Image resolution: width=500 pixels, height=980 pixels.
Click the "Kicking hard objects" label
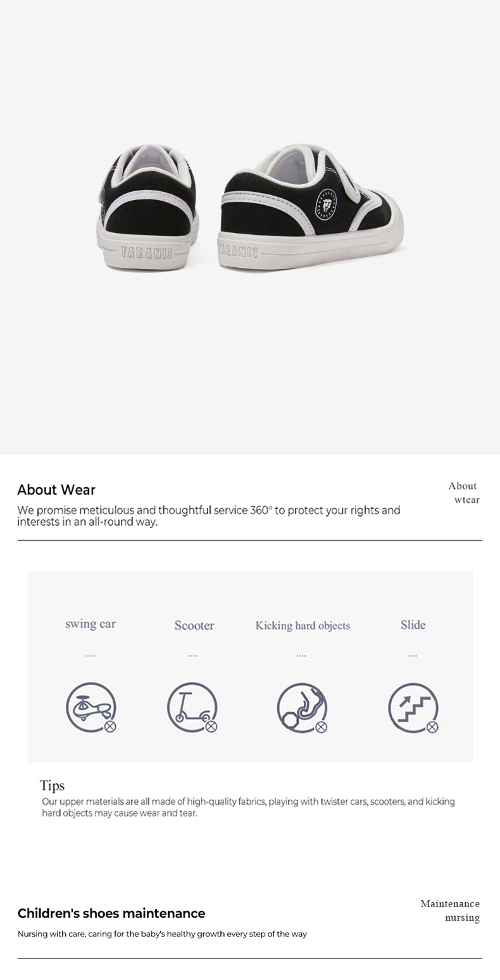[x=303, y=625]
